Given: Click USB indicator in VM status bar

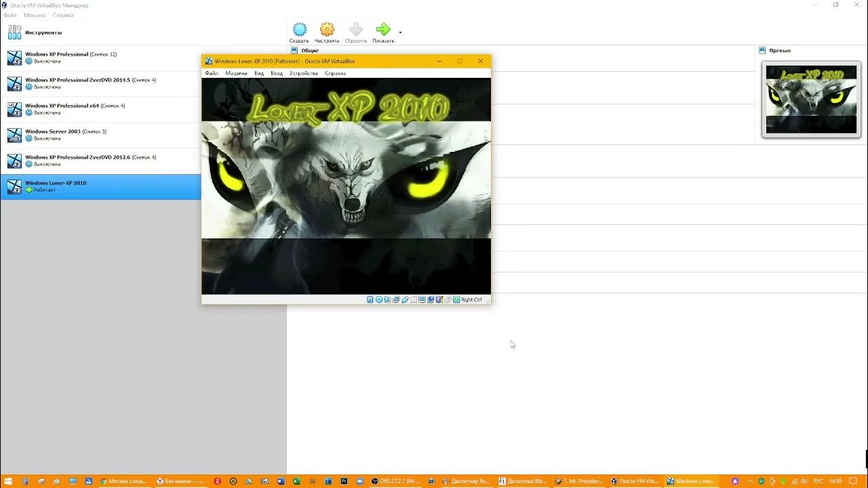Looking at the screenshot, I should (405, 300).
